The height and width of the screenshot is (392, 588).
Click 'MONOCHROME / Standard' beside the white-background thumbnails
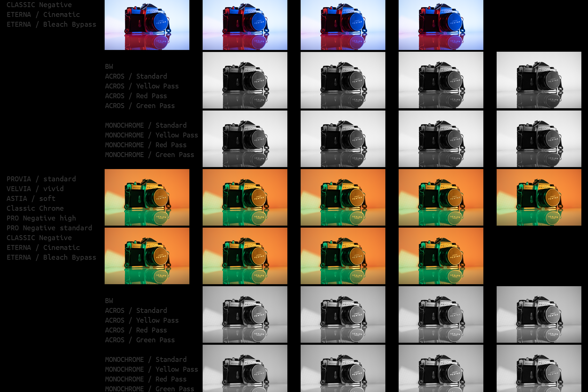point(146,125)
